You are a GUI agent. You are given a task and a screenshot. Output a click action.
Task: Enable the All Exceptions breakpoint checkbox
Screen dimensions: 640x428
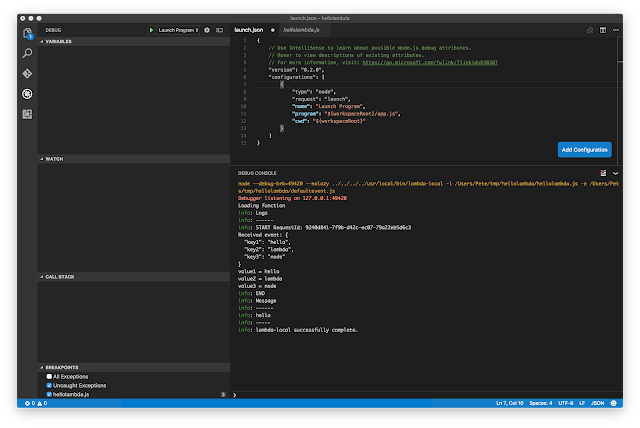pos(50,377)
